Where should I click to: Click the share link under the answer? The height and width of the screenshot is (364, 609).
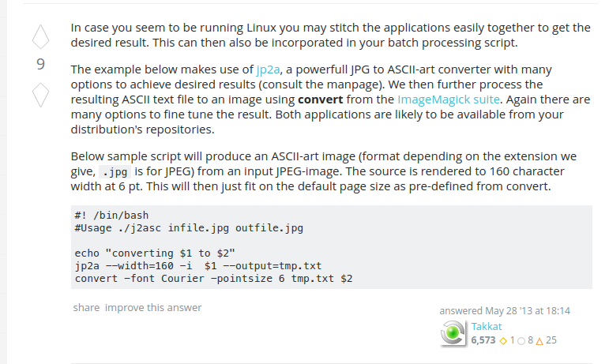(x=86, y=307)
